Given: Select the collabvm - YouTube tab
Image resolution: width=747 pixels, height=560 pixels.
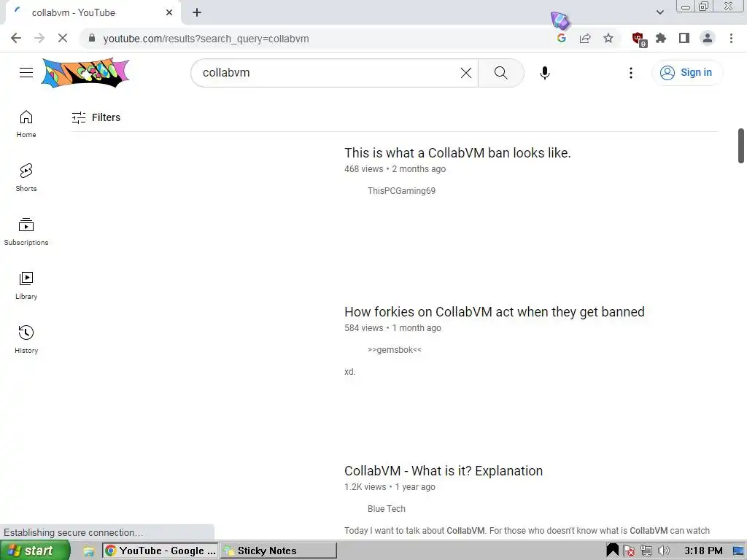Looking at the screenshot, I should (93, 13).
